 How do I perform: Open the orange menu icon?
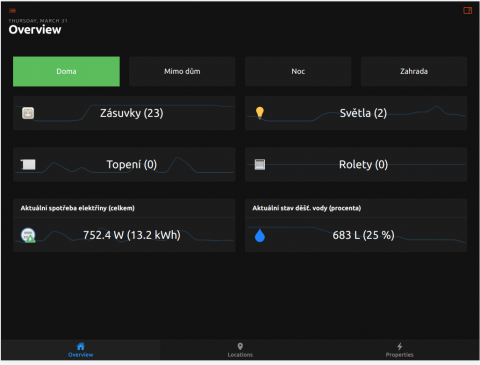coord(12,11)
